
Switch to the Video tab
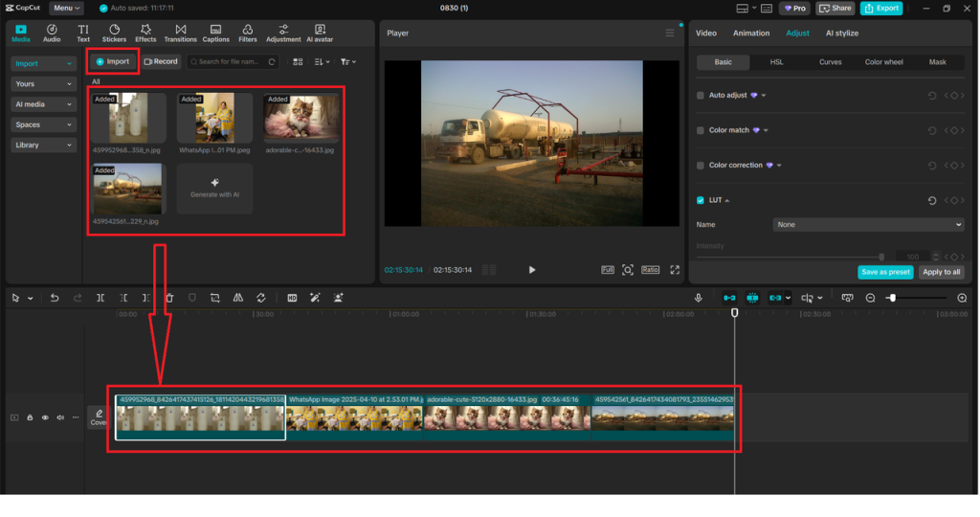(706, 34)
